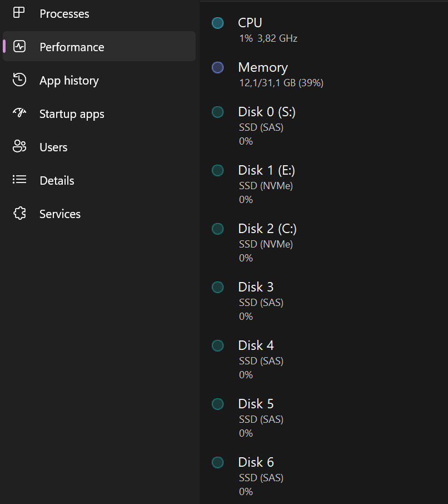448x504 pixels.
Task: Click the Processes grid icon
Action: pos(19,13)
